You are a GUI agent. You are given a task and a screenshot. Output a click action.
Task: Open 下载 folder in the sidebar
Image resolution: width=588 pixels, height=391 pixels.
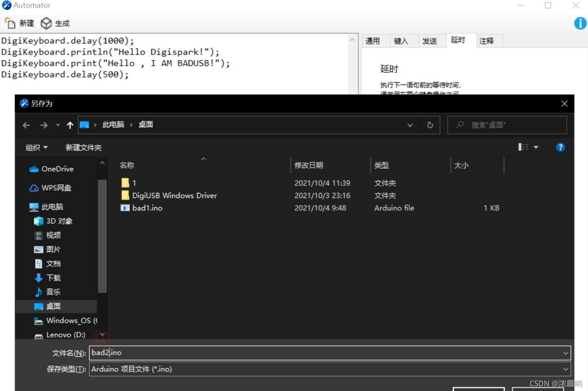47,278
